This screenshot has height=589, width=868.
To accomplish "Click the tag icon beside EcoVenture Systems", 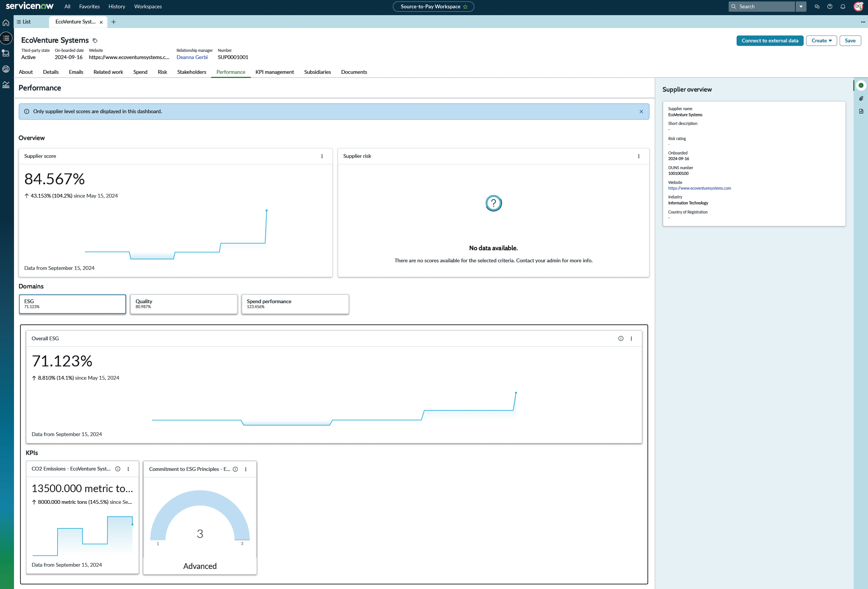I will point(95,41).
